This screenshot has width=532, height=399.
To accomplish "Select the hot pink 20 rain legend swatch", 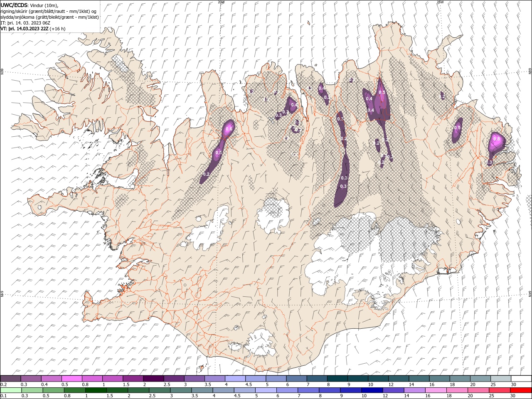I will (478, 390).
